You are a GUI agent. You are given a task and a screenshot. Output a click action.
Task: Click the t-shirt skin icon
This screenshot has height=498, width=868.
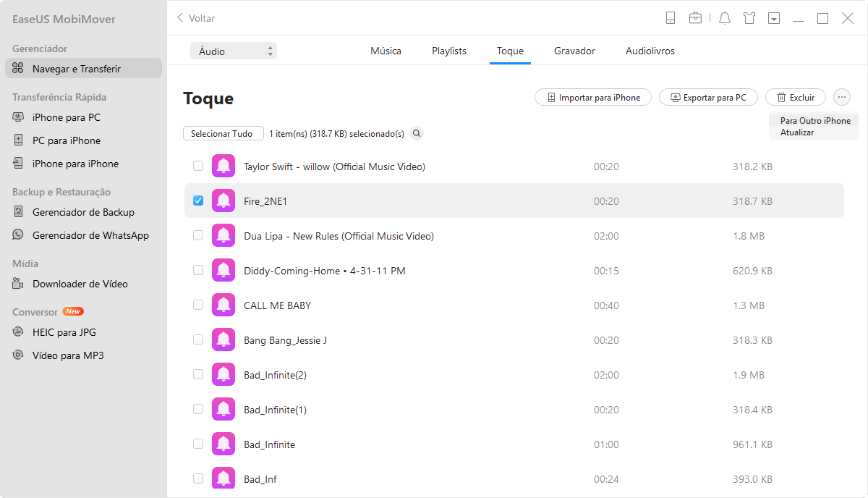point(749,18)
